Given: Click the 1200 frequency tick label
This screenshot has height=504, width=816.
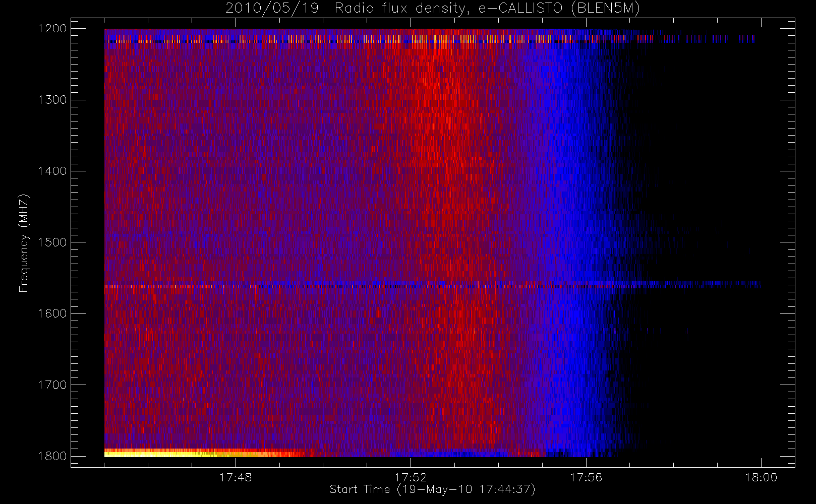Looking at the screenshot, I should click(x=52, y=29).
